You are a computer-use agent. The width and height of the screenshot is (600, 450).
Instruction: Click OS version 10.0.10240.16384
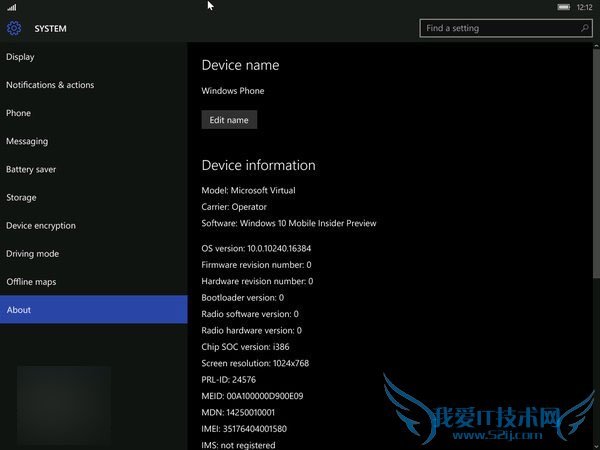256,248
